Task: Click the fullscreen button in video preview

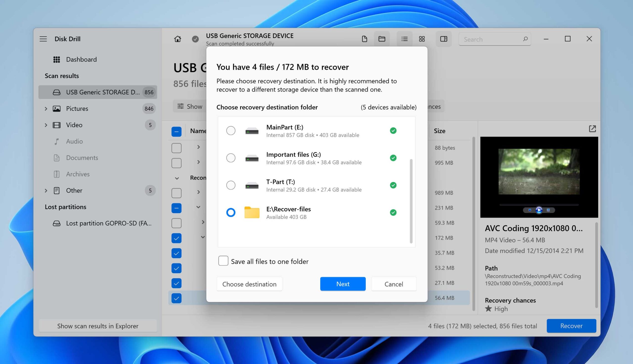Action: (x=548, y=210)
